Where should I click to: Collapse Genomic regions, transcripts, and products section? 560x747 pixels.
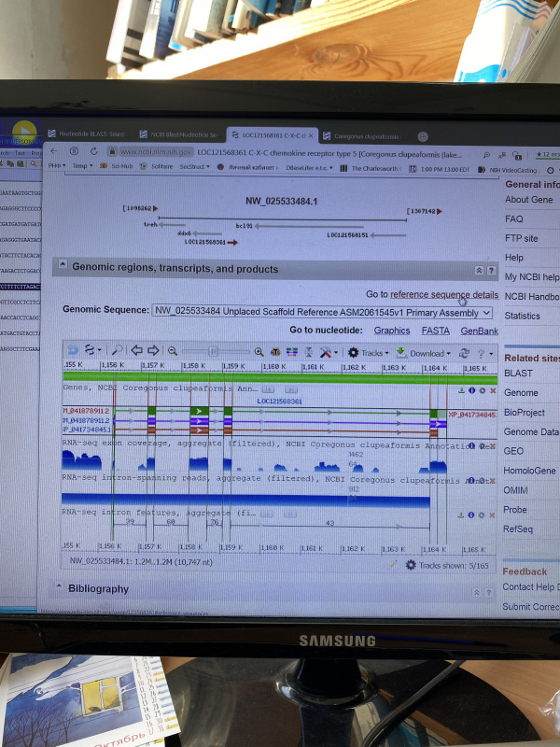(478, 269)
